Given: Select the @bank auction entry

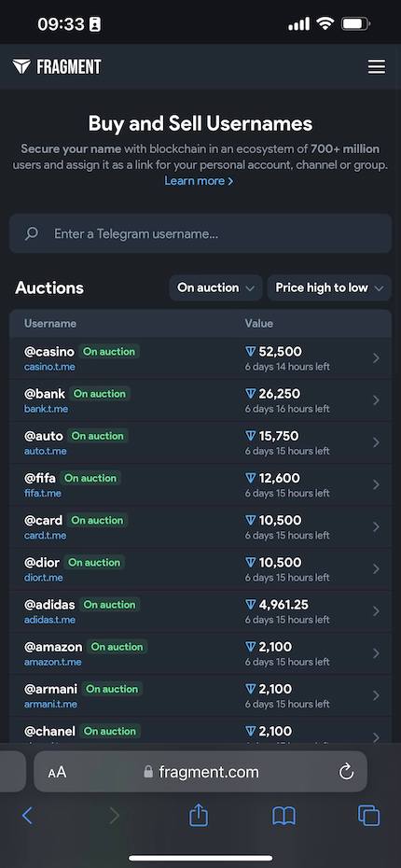Looking at the screenshot, I should point(200,400).
